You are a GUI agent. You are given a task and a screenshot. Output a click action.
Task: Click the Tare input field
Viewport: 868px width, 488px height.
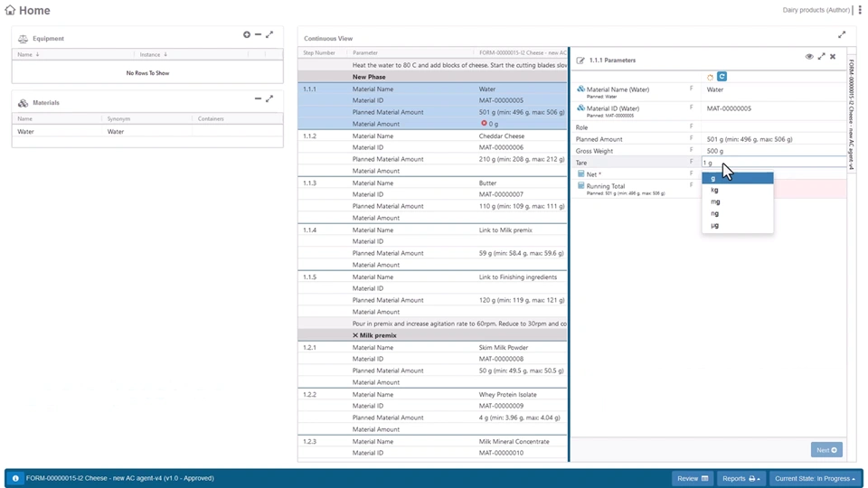click(x=773, y=163)
